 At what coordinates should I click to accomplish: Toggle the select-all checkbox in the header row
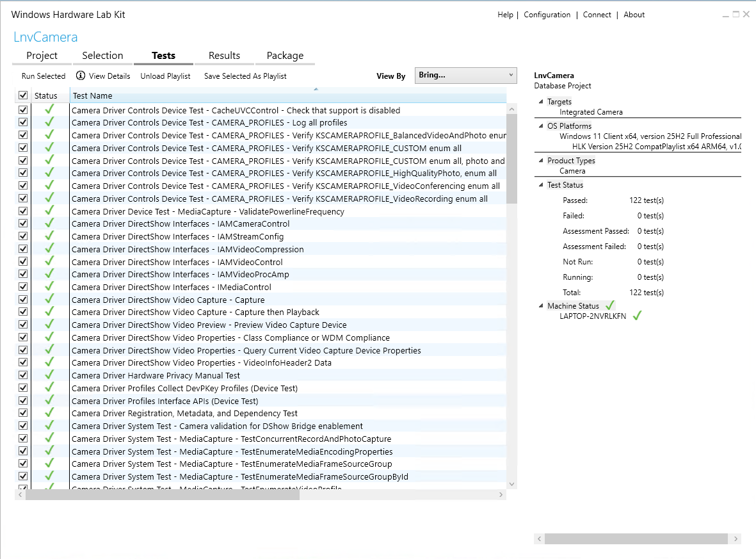click(22, 95)
